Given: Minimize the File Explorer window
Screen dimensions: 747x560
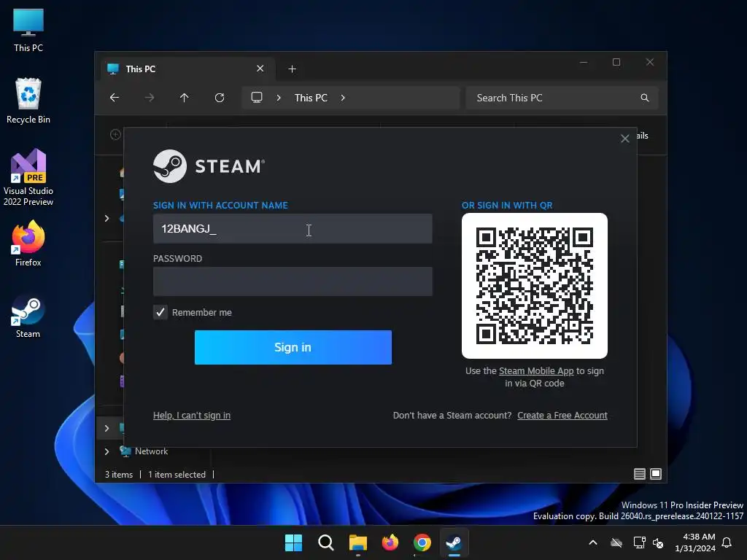Looking at the screenshot, I should [x=584, y=63].
